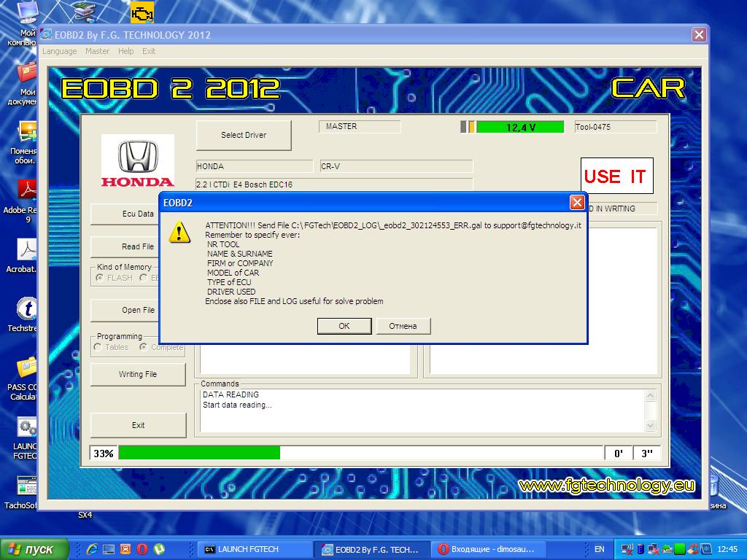Click the 'DATA READING' command line
Viewport: 747px width, 560px height.
click(231, 394)
